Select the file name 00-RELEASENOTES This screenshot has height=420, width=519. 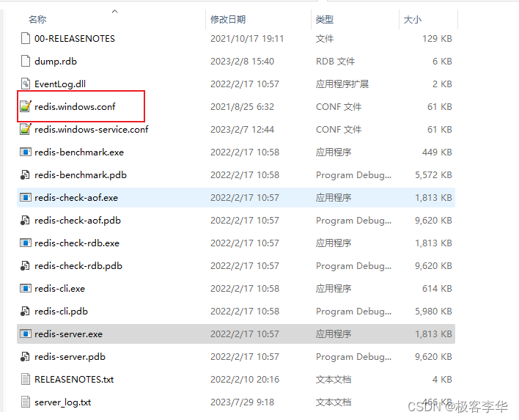pyautogui.click(x=75, y=39)
